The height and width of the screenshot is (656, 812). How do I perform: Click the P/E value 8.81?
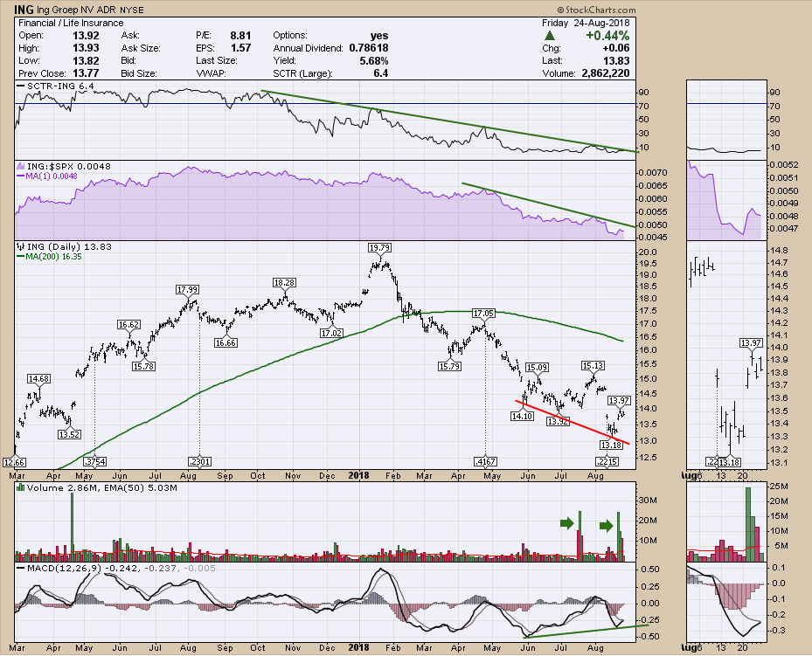[x=240, y=36]
